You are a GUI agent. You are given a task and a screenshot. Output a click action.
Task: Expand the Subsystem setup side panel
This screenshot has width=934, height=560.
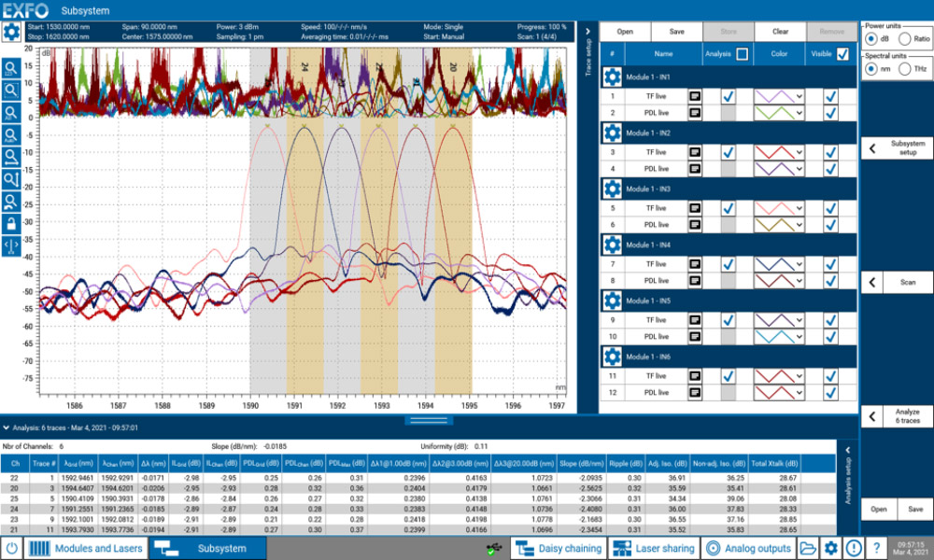(x=896, y=147)
